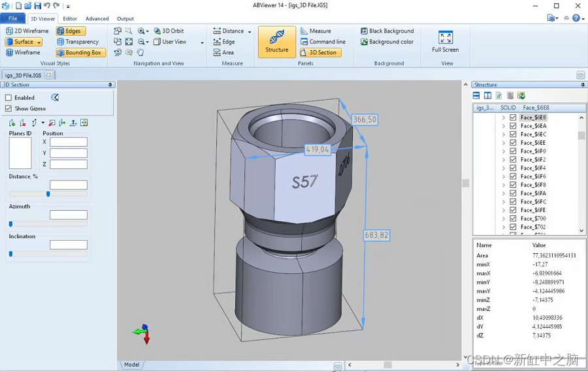Switch to the Output ribbon tab
This screenshot has width=588, height=372.
tap(125, 18)
